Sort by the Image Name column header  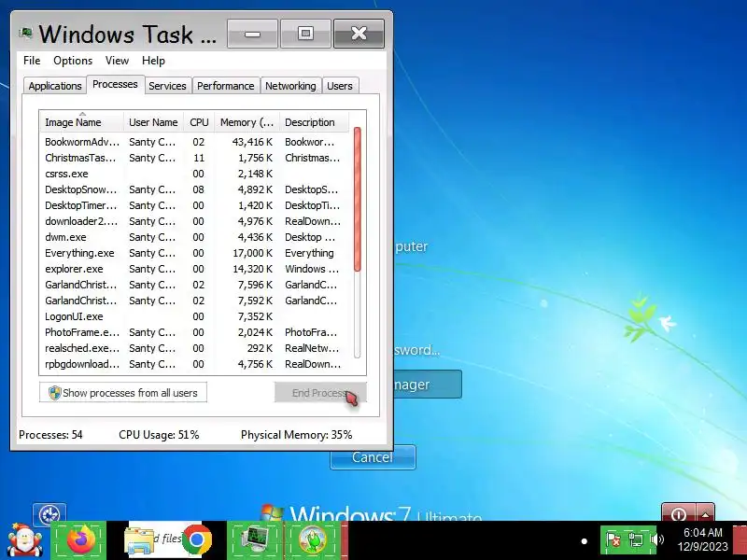(82, 122)
